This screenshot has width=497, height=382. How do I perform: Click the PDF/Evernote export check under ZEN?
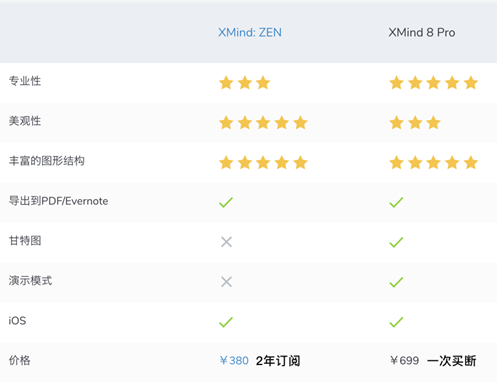coord(226,202)
